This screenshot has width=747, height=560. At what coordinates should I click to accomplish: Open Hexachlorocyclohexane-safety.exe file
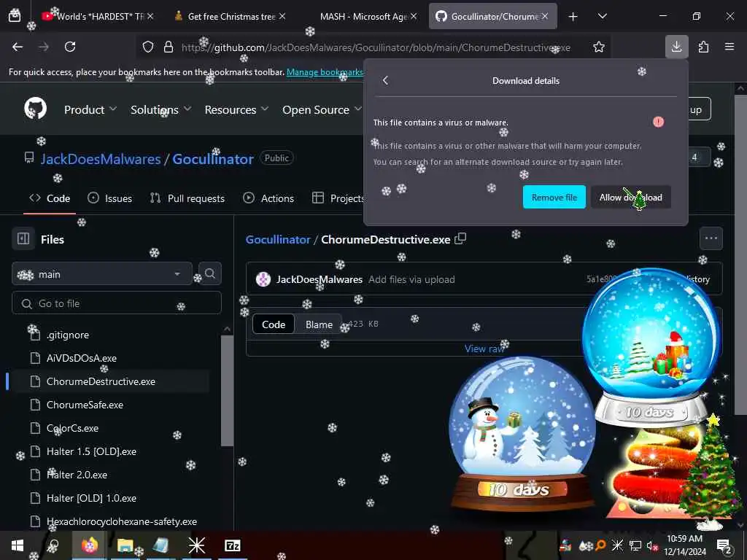(x=122, y=521)
